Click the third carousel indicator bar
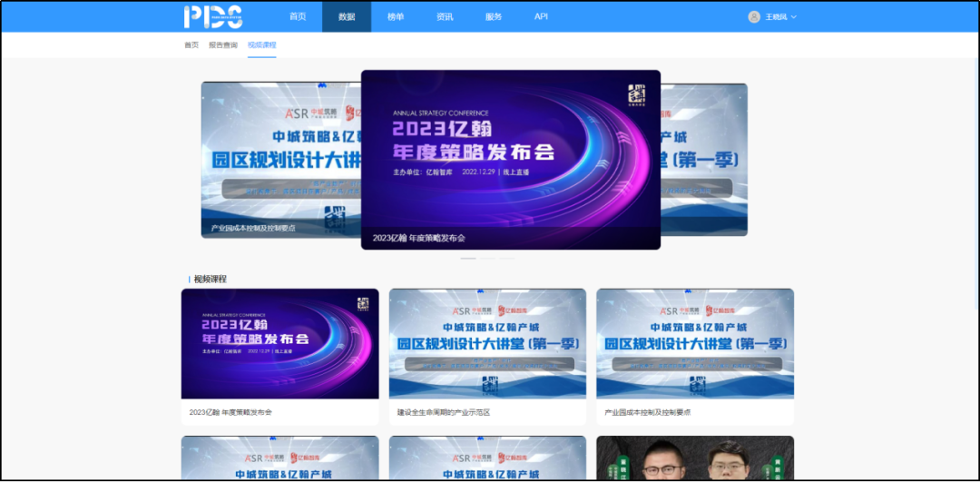980x482 pixels. click(x=507, y=258)
